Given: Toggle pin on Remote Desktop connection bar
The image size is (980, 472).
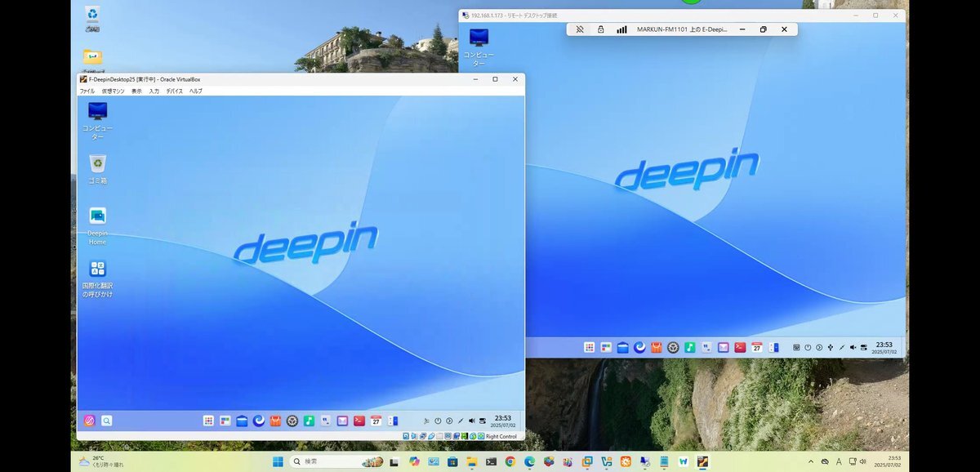Looking at the screenshot, I should pyautogui.click(x=579, y=29).
